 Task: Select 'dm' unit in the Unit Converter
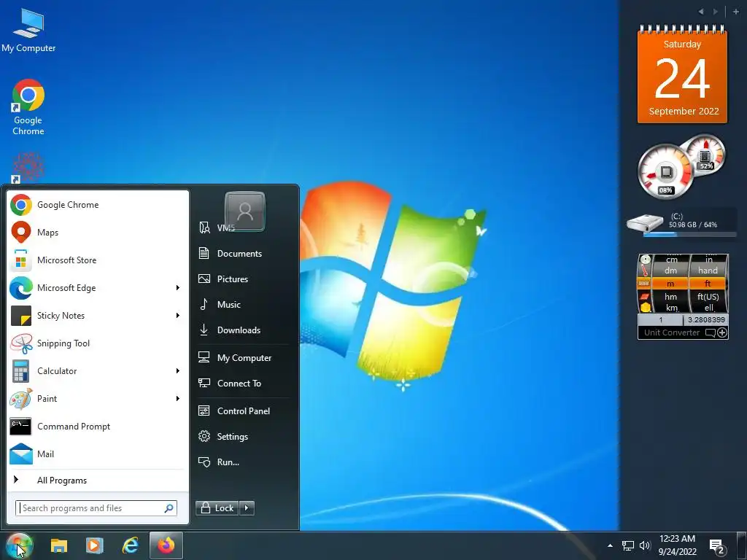coord(670,271)
